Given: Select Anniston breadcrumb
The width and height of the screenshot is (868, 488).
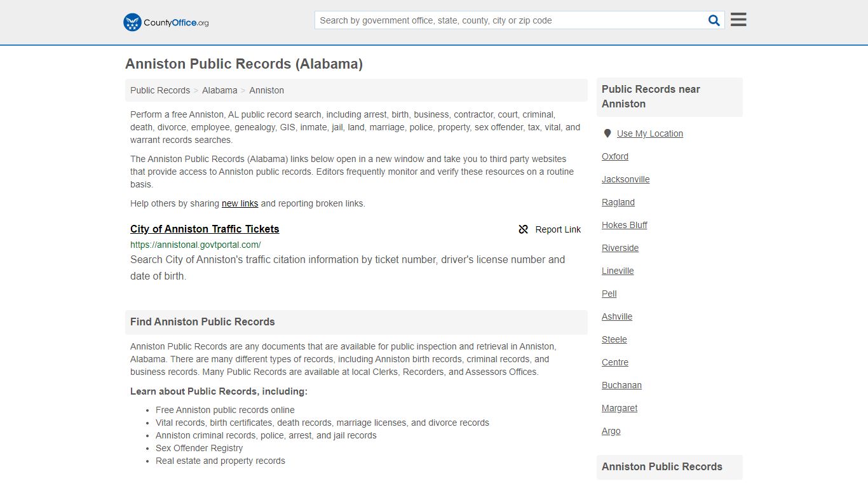Looking at the screenshot, I should tap(267, 90).
